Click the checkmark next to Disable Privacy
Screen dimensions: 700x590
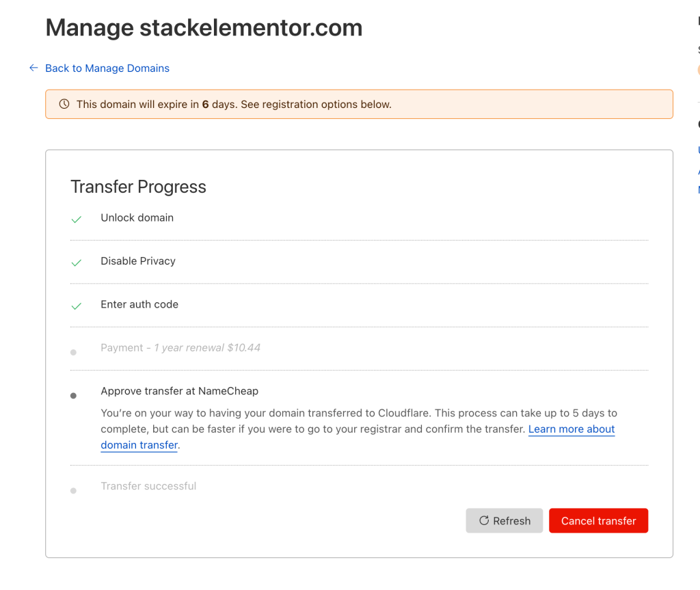[x=77, y=263]
